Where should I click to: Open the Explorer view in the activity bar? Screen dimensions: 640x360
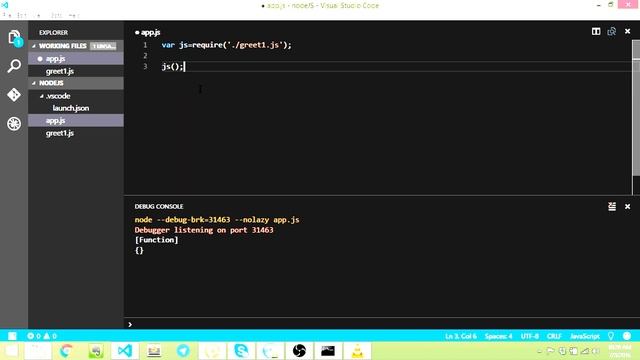(x=14, y=38)
